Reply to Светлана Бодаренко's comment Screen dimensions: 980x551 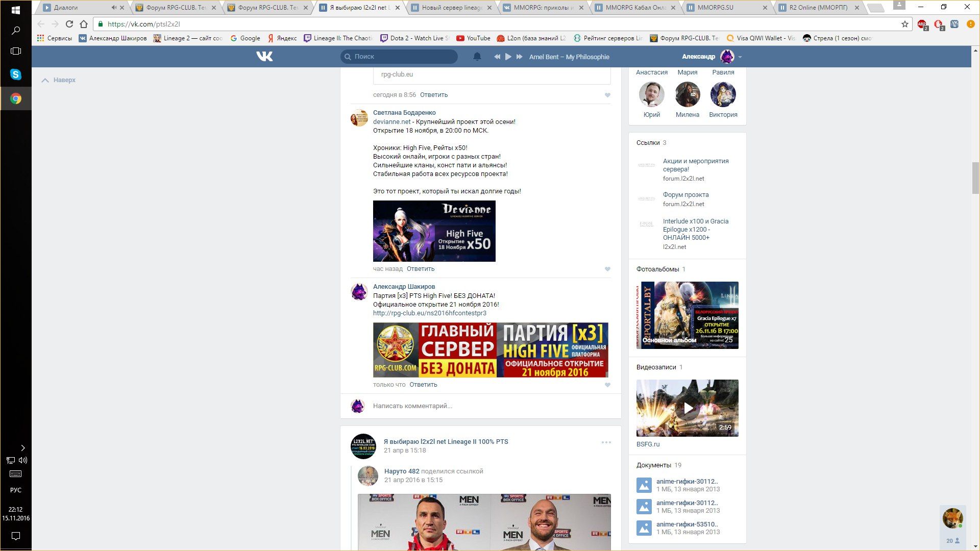click(420, 269)
